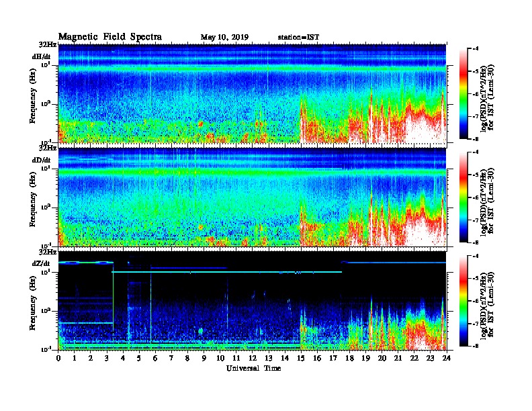Click hour 12 on the Universal Time axis

pyautogui.click(x=253, y=358)
